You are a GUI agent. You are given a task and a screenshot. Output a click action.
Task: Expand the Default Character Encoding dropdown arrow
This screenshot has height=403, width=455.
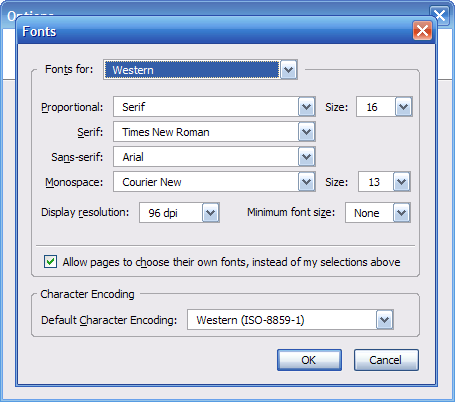click(385, 320)
